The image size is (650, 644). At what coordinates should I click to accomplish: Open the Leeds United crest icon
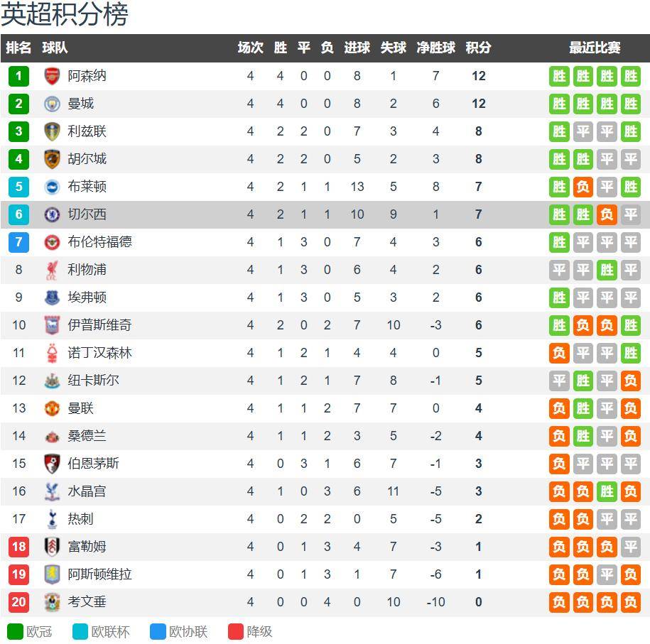click(52, 131)
